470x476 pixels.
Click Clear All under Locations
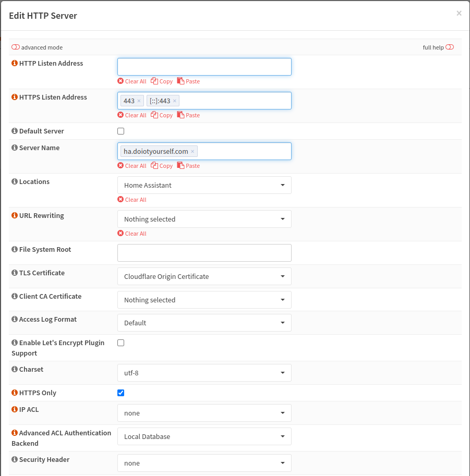click(132, 199)
